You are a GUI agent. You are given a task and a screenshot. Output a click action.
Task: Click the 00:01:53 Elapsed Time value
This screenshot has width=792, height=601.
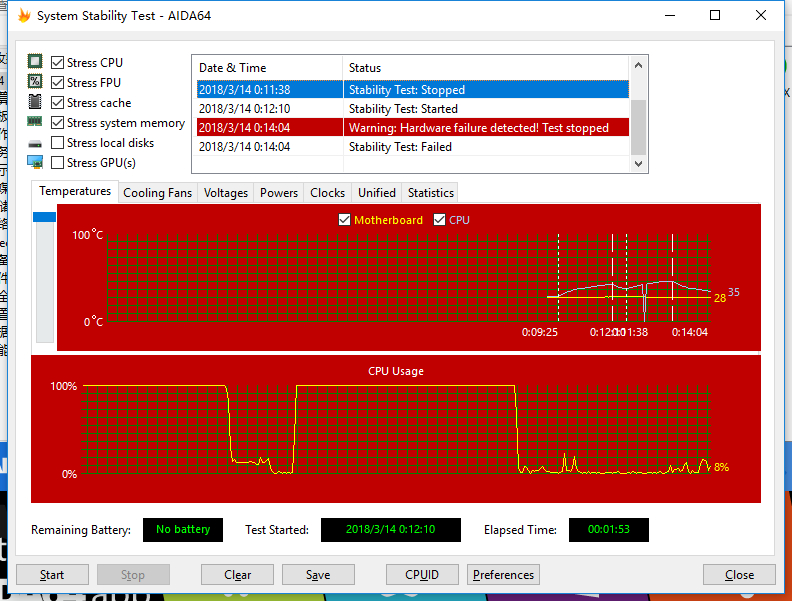(x=609, y=529)
